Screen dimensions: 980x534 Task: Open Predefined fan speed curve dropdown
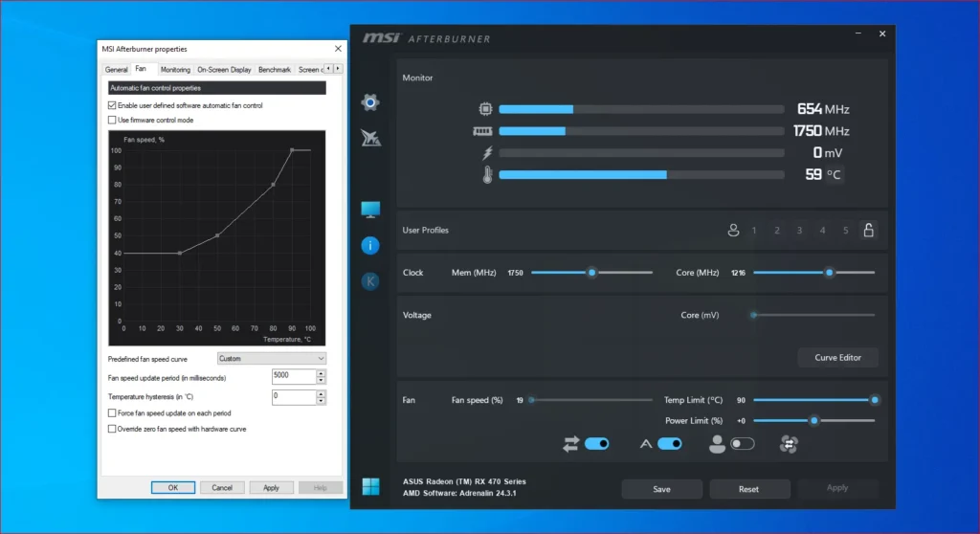tap(271, 359)
